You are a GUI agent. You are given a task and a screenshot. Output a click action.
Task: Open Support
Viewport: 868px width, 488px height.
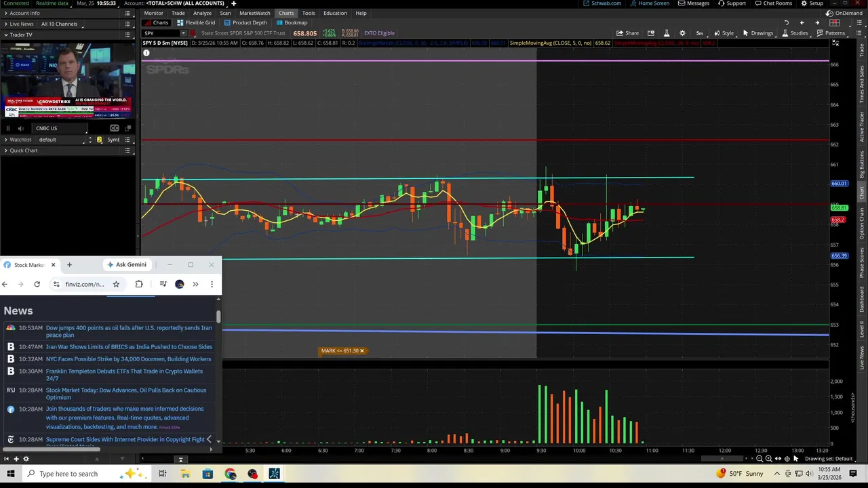(731, 3)
